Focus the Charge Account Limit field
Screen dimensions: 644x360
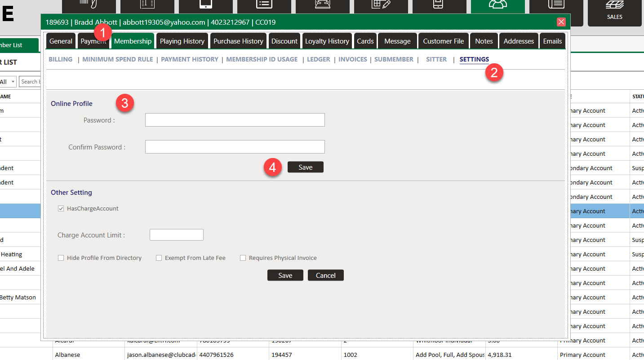click(x=176, y=235)
